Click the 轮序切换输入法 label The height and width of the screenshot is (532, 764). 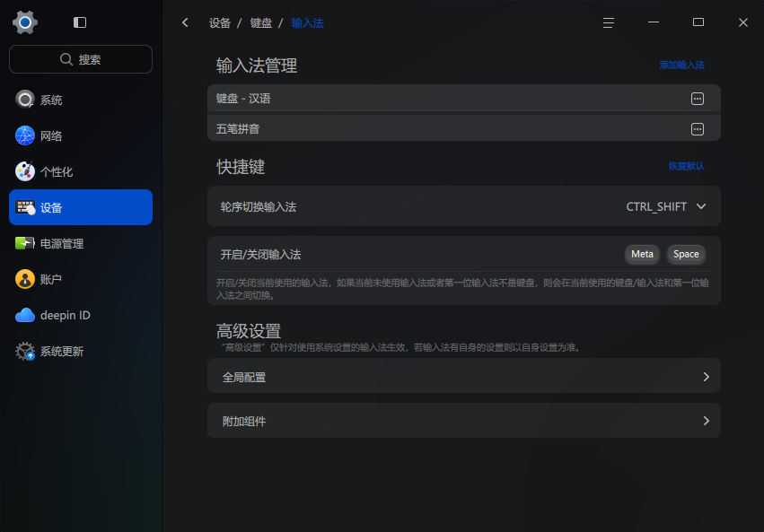(259, 207)
